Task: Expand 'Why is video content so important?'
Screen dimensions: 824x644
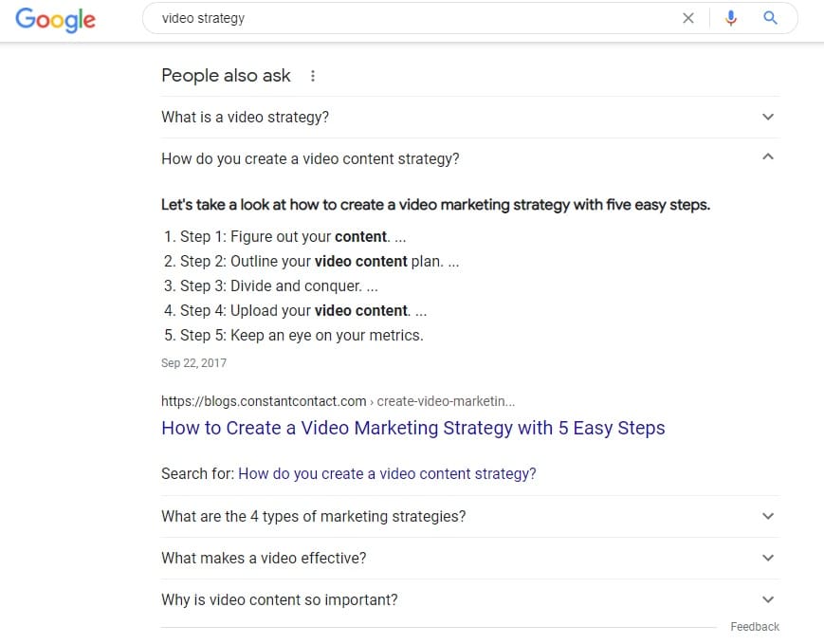Action: pyautogui.click(x=768, y=599)
